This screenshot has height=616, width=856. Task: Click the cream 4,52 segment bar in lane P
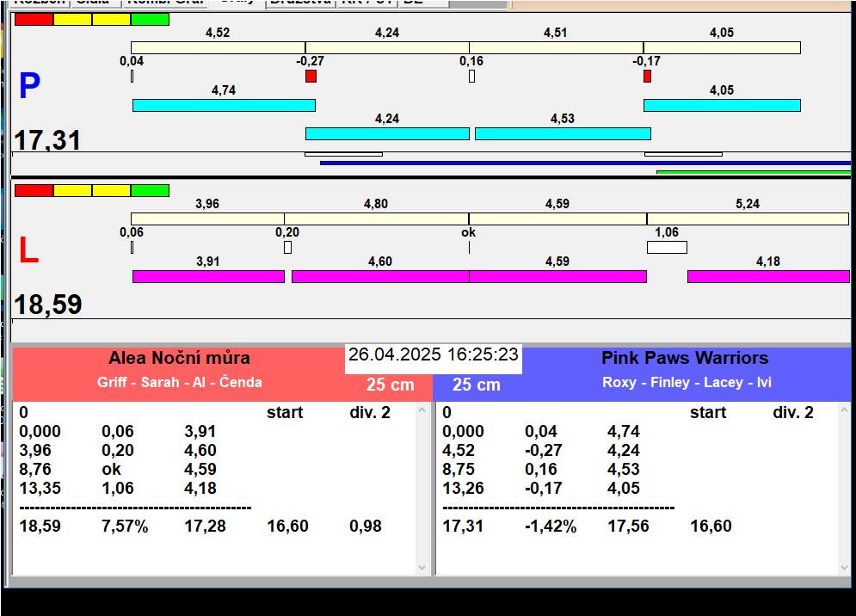tap(218, 47)
